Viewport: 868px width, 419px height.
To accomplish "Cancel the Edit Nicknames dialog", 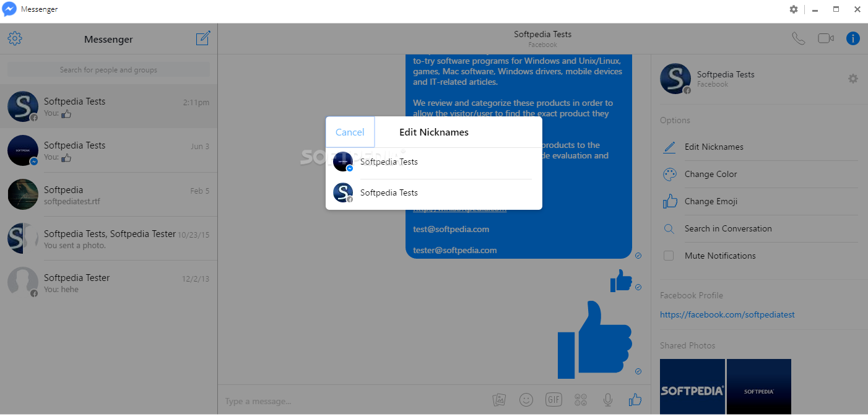I will [x=350, y=132].
